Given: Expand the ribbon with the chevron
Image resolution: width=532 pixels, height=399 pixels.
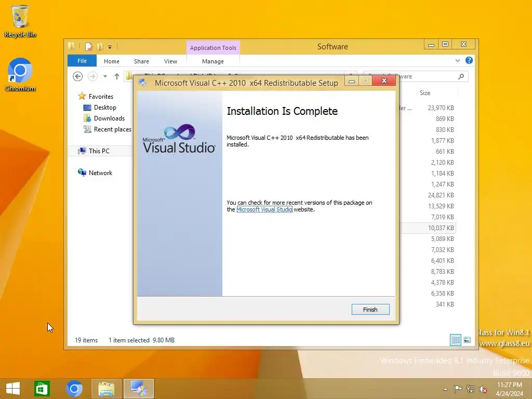Looking at the screenshot, I should tap(457, 61).
